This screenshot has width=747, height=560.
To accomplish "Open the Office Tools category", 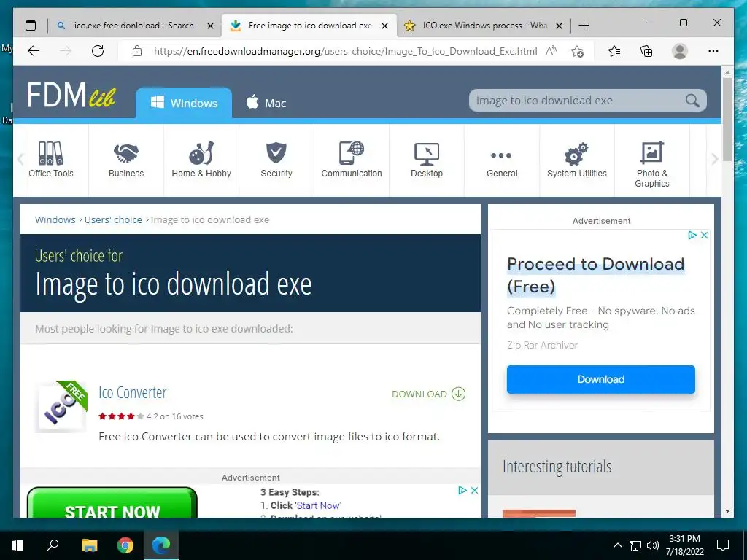I will tap(51, 160).
